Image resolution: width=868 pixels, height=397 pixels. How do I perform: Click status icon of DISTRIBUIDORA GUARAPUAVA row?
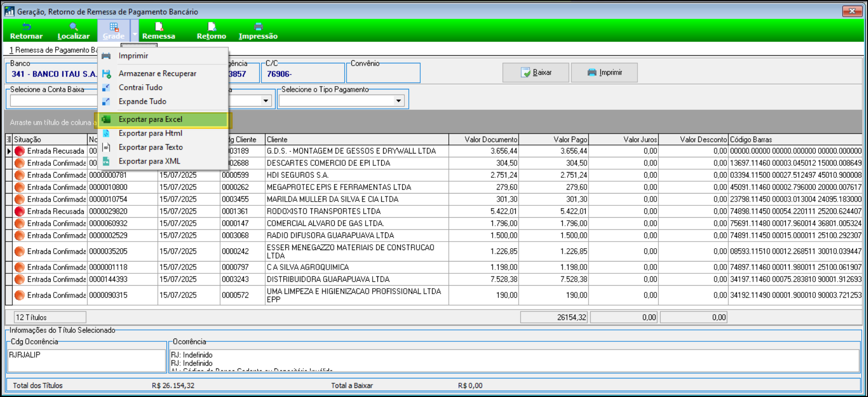19,279
